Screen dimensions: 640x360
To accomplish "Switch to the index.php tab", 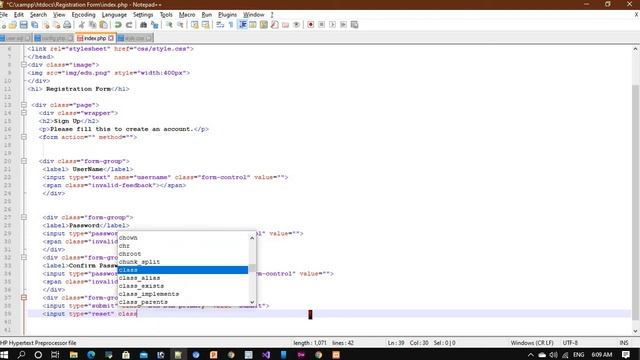I will [x=95, y=38].
